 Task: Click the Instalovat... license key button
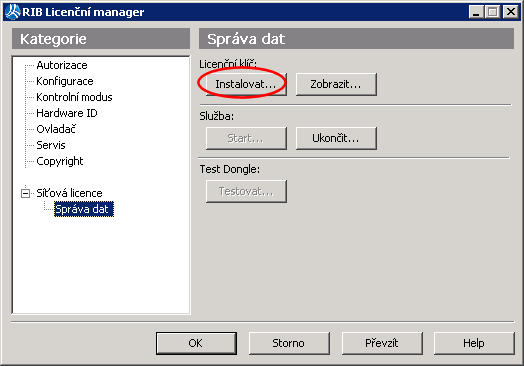click(246, 84)
